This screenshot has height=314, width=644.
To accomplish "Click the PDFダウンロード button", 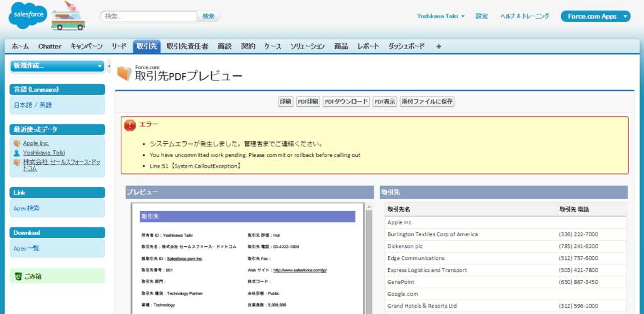I will pos(347,102).
